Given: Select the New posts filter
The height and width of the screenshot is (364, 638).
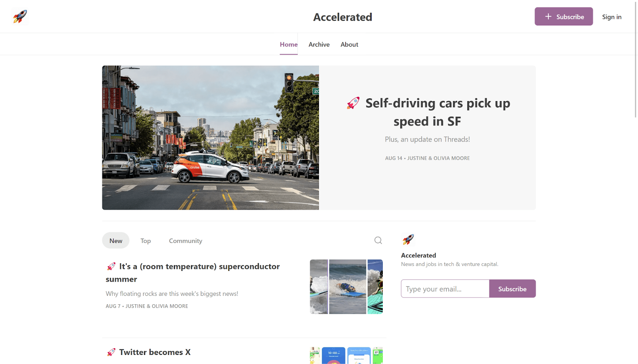Looking at the screenshot, I should [x=115, y=241].
